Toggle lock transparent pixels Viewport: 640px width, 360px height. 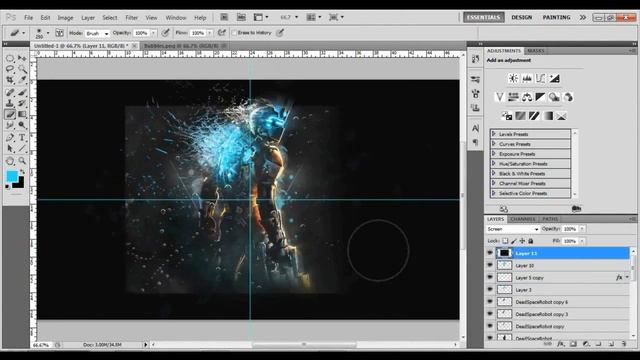pos(505,241)
